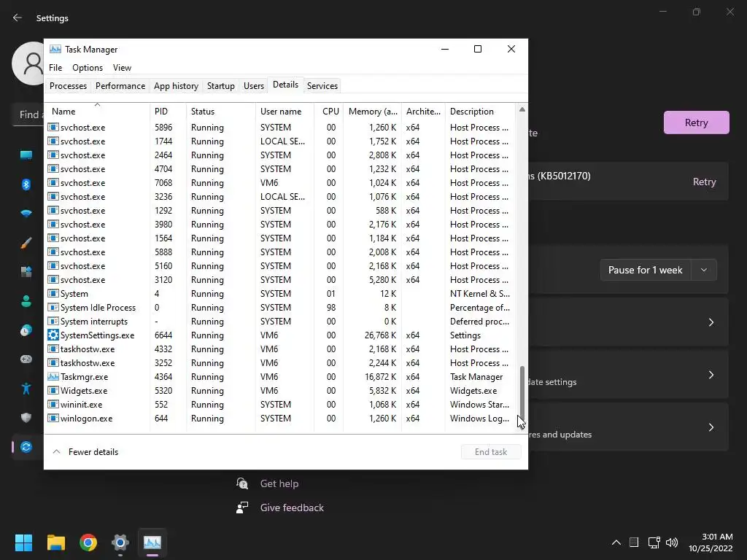
Task: Switch to Settings app on the taskbar
Action: tap(120, 542)
